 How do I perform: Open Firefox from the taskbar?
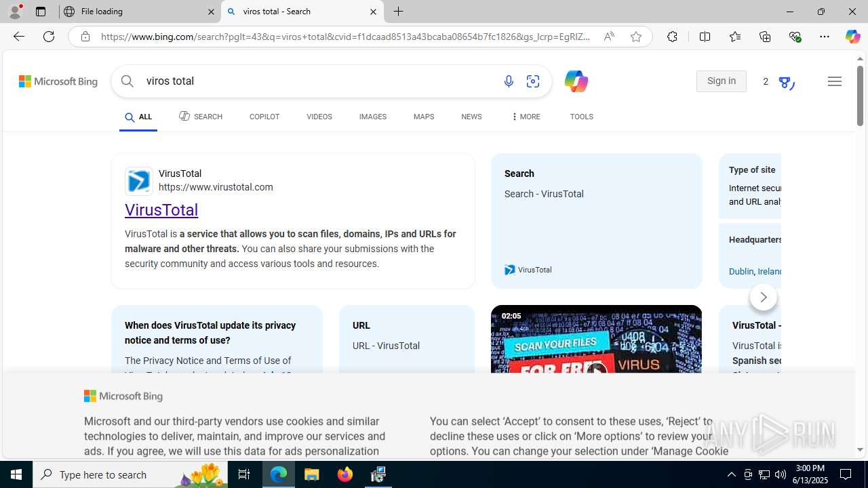[345, 474]
